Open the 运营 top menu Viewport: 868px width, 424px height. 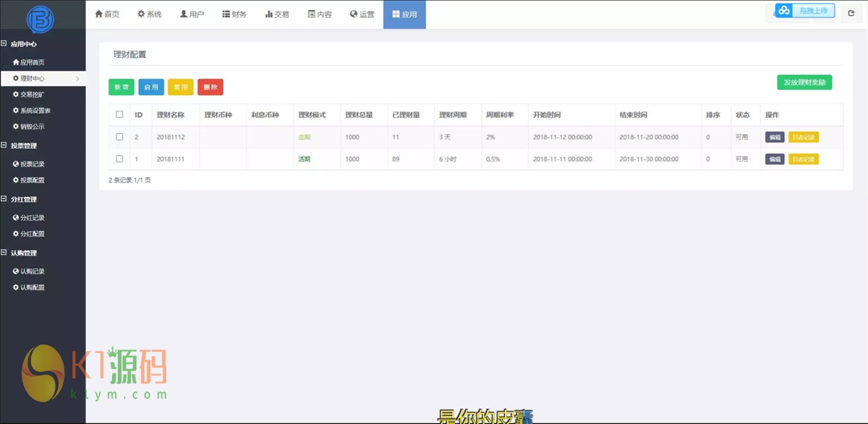pyautogui.click(x=362, y=14)
